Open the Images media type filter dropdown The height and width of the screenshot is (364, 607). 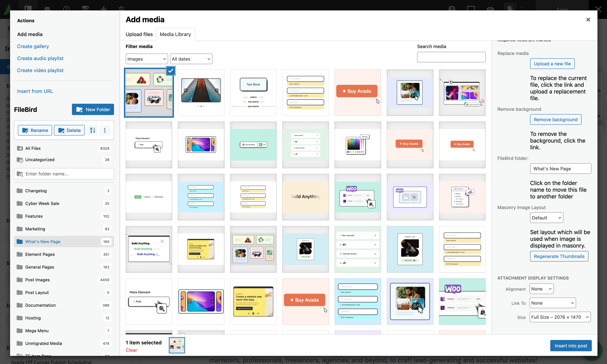coord(147,59)
